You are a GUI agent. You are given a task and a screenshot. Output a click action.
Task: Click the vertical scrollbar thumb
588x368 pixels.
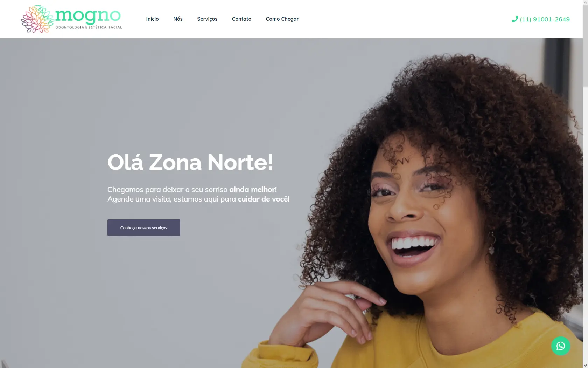tap(585, 46)
